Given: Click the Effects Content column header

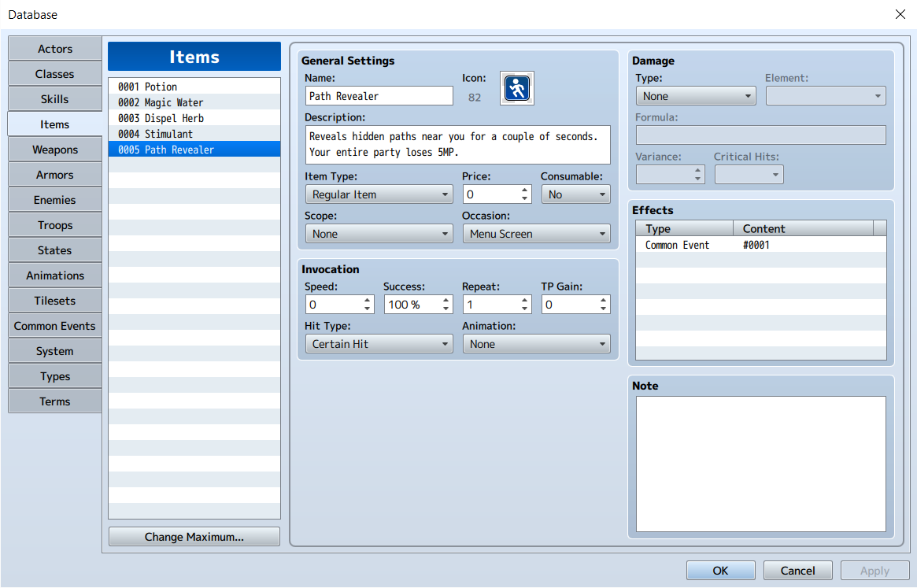Looking at the screenshot, I should pos(803,228).
